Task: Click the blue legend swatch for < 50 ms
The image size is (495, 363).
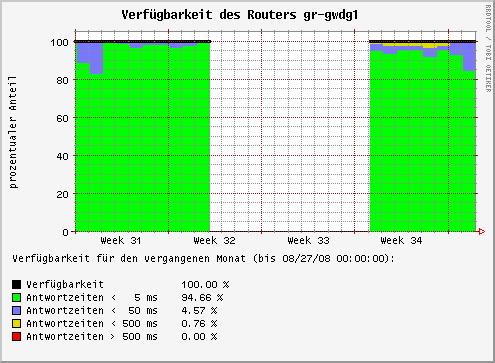Action: pyautogui.click(x=16, y=310)
